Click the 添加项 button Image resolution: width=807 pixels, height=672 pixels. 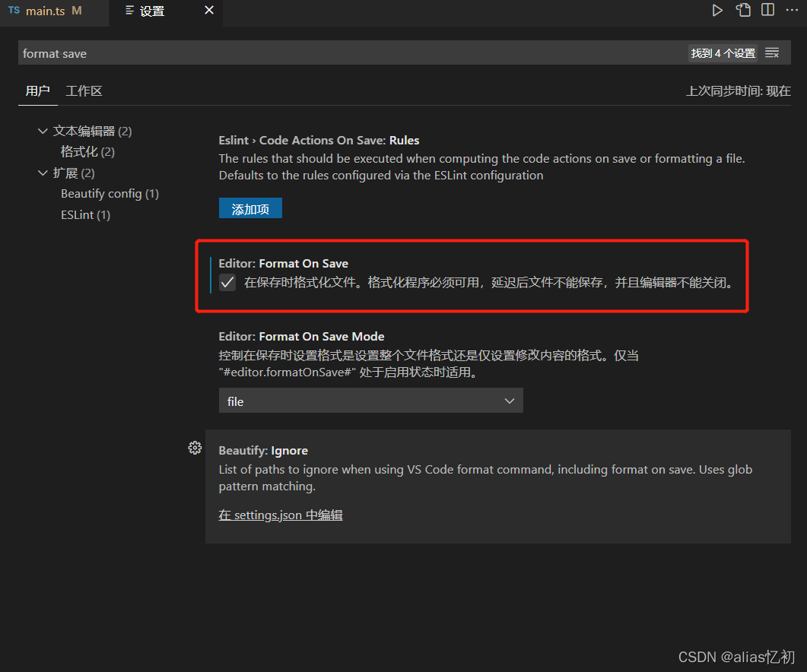pos(250,208)
